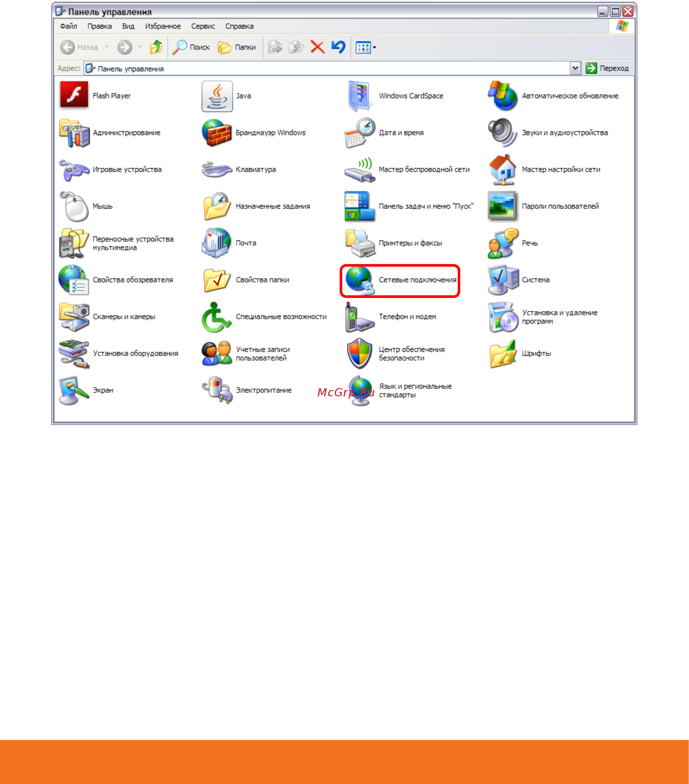Open the Телефон и модем icon

pos(360,317)
